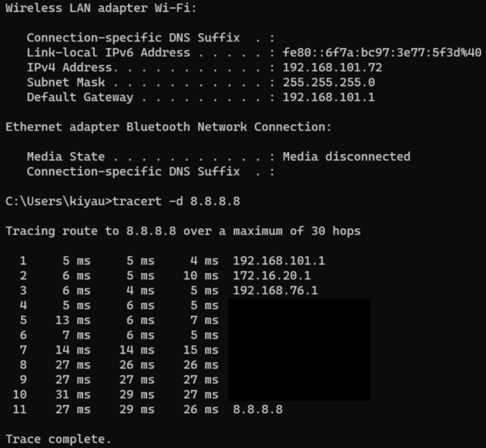Click hop 3 address 192.168.76.1
The width and height of the screenshot is (486, 448).
pos(275,290)
